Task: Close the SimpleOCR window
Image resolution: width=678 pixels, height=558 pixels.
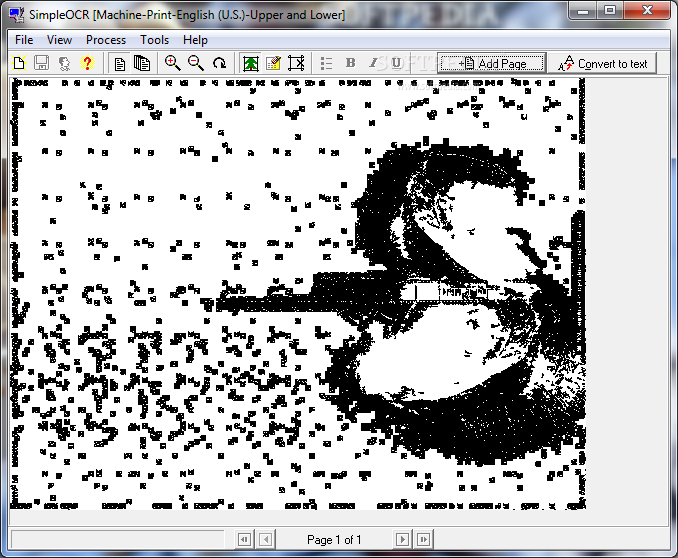Action: tap(647, 10)
